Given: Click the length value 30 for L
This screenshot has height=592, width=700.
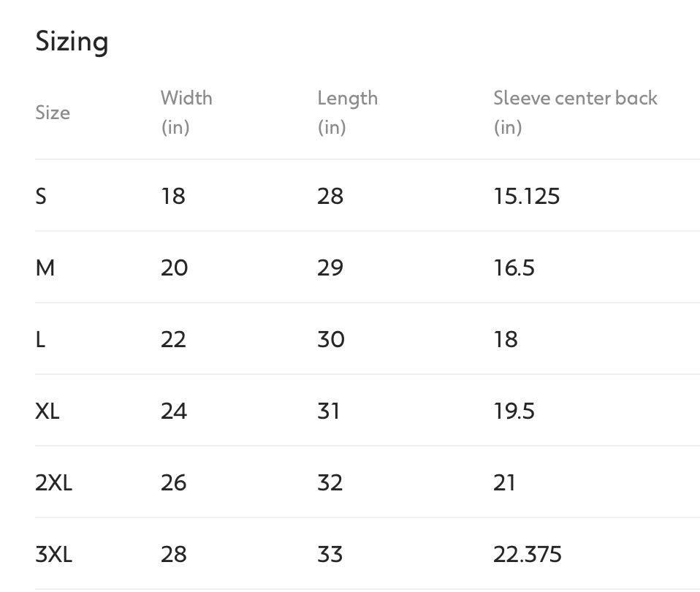Looking at the screenshot, I should coord(330,339).
